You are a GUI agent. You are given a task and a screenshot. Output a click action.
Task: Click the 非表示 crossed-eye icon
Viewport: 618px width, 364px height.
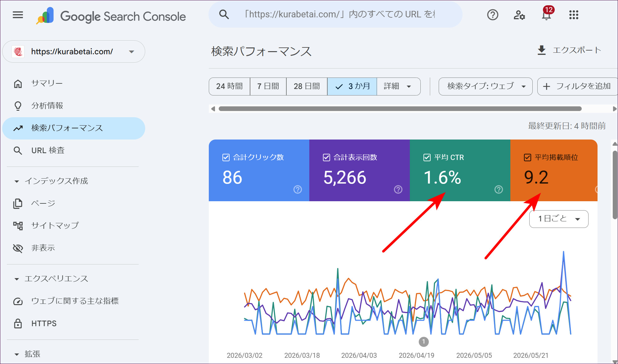[18, 248]
